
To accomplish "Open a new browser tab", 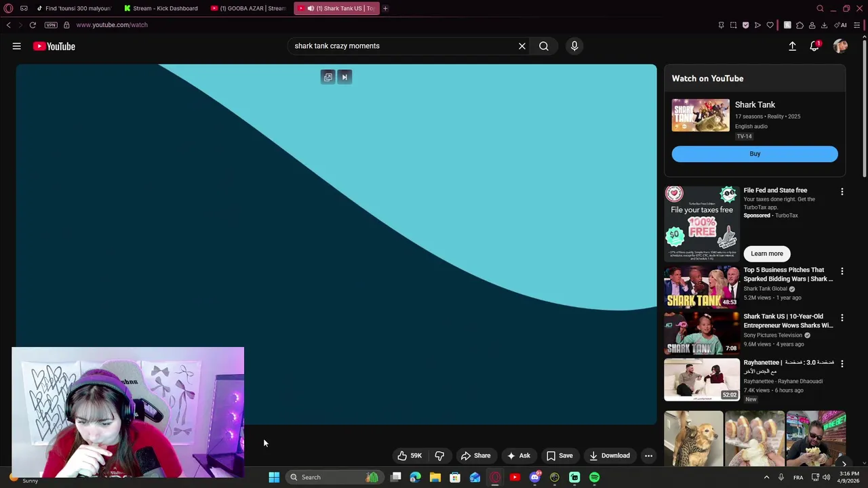I will (385, 8).
